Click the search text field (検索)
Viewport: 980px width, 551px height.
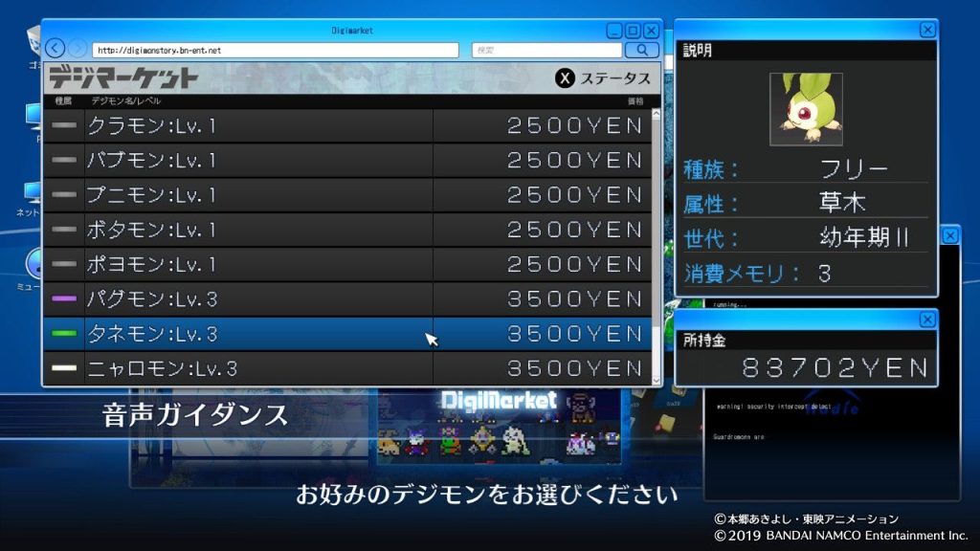coord(546,50)
